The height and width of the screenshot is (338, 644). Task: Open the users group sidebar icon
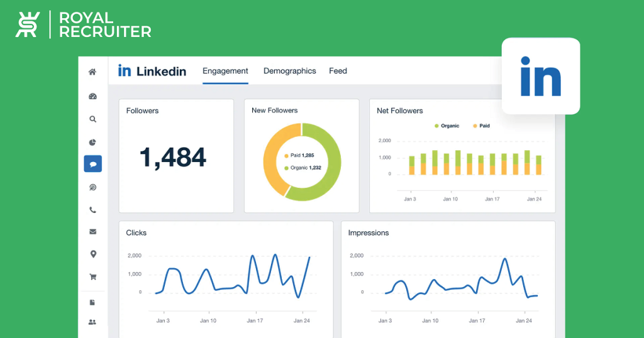(92, 322)
